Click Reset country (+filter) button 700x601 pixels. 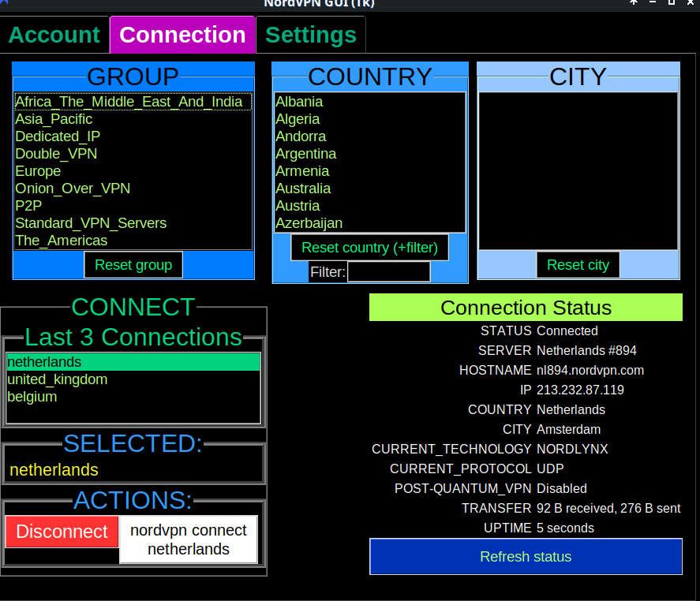369,248
